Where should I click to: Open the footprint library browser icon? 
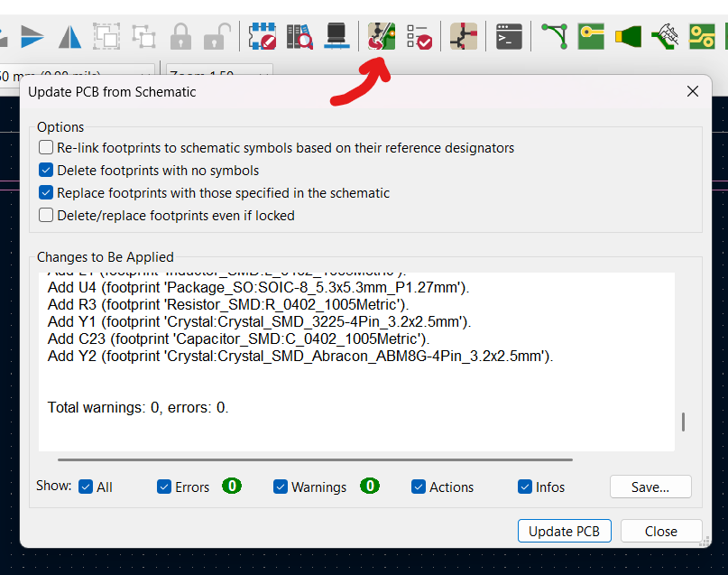point(299,36)
